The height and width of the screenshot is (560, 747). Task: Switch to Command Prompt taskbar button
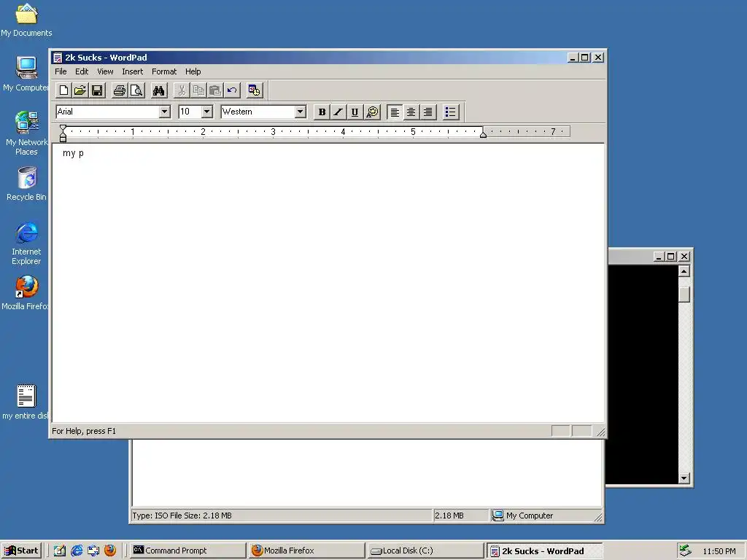[187, 551]
